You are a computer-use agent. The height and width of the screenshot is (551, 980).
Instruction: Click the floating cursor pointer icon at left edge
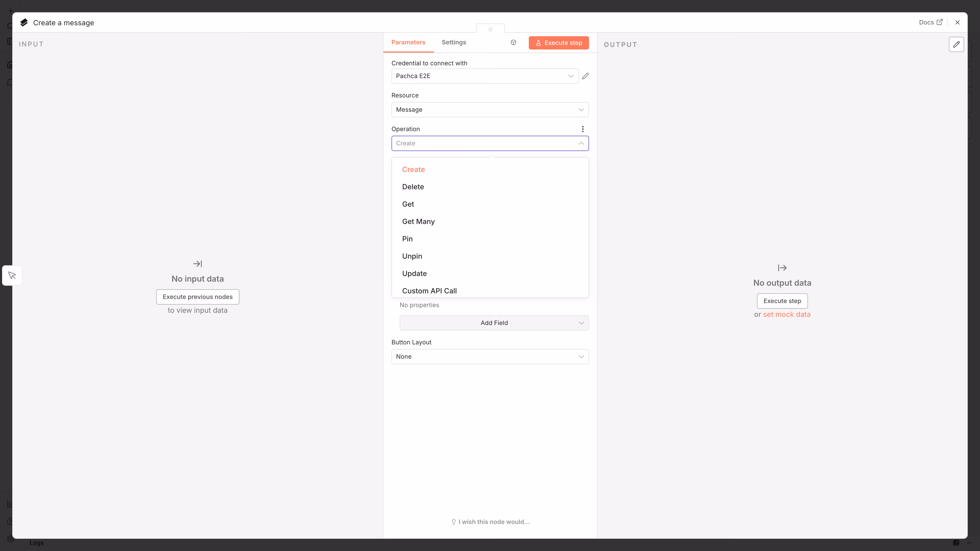(12, 275)
